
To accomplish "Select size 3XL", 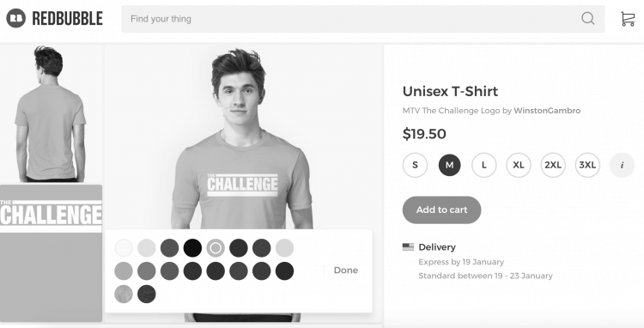I will (587, 165).
